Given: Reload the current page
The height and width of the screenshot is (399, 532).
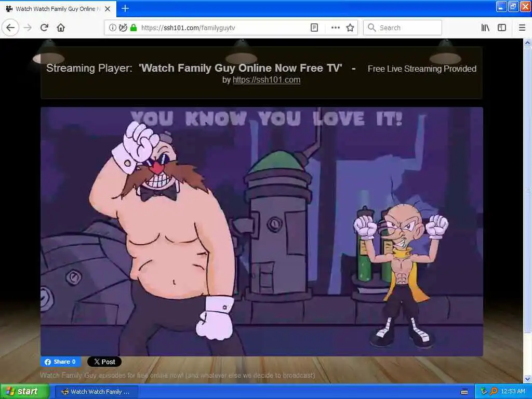Looking at the screenshot, I should click(x=44, y=28).
